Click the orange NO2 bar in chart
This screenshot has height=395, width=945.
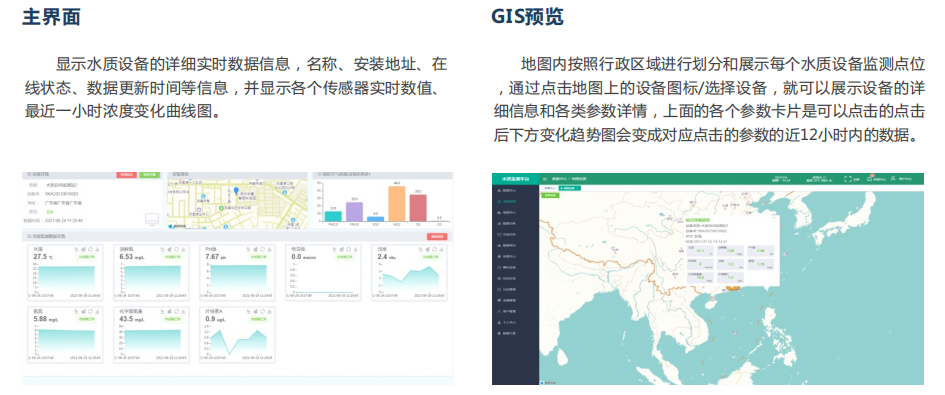(397, 204)
